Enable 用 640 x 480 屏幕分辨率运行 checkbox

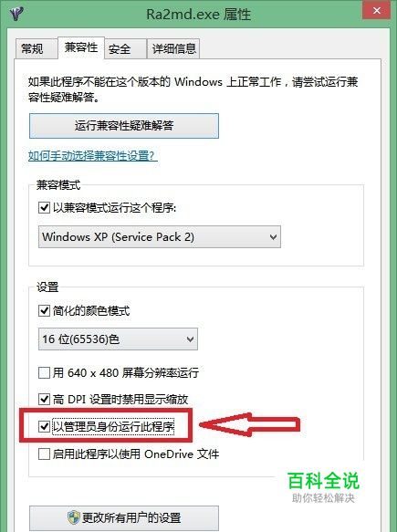pos(44,372)
